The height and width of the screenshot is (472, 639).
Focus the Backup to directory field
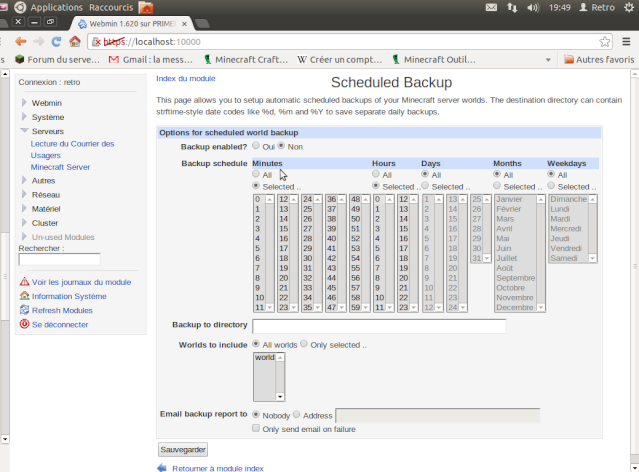point(379,326)
